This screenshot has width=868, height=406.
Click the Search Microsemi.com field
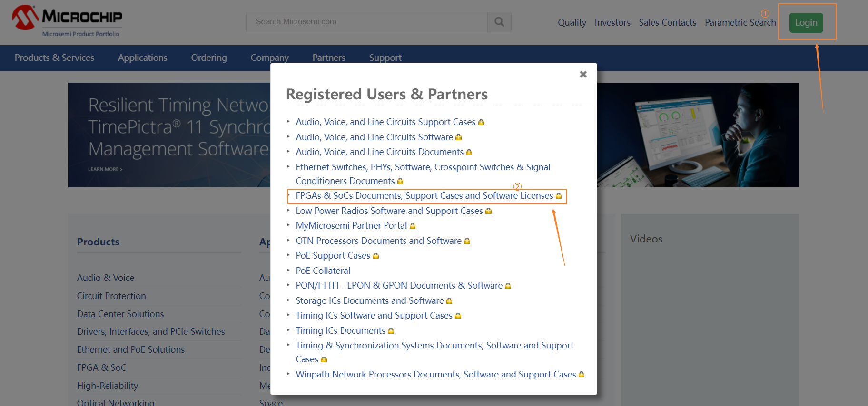coord(367,22)
